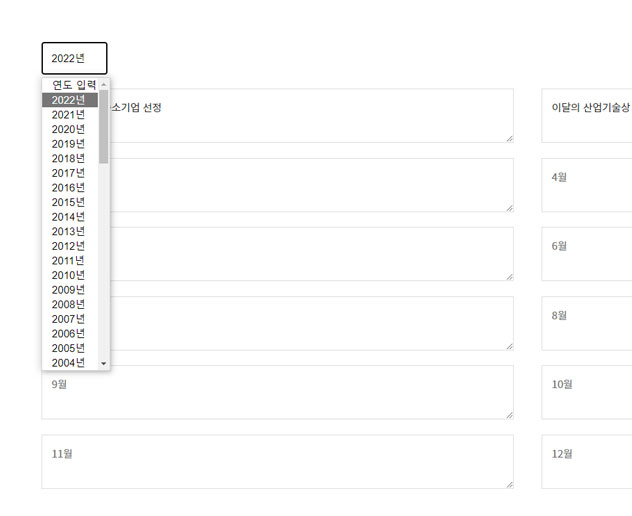Image resolution: width=632 pixels, height=516 pixels.
Task: Focus the 11월 text area
Action: coord(278,462)
